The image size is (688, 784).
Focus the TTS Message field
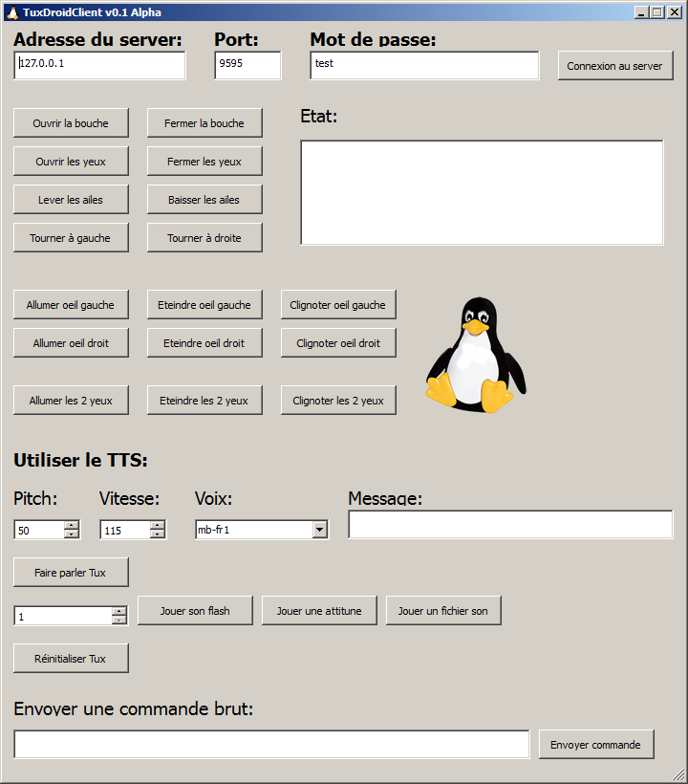coord(510,525)
